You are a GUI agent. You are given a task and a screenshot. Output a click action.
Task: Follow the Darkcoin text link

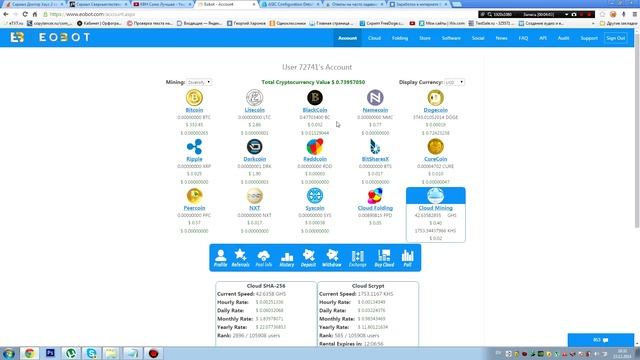(x=254, y=159)
